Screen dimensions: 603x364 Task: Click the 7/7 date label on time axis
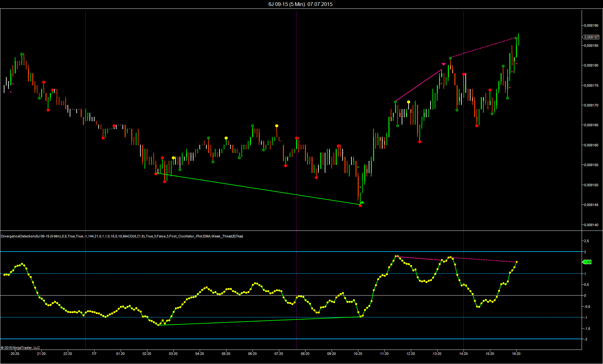94,354
